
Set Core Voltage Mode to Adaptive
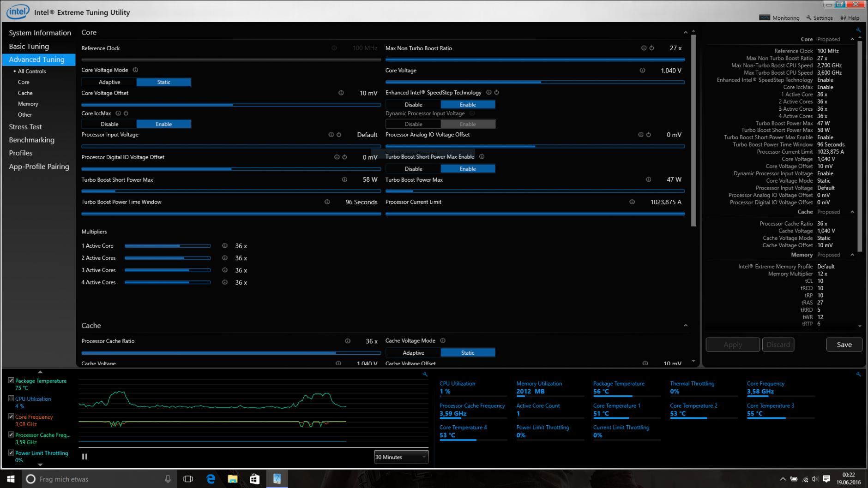point(109,82)
